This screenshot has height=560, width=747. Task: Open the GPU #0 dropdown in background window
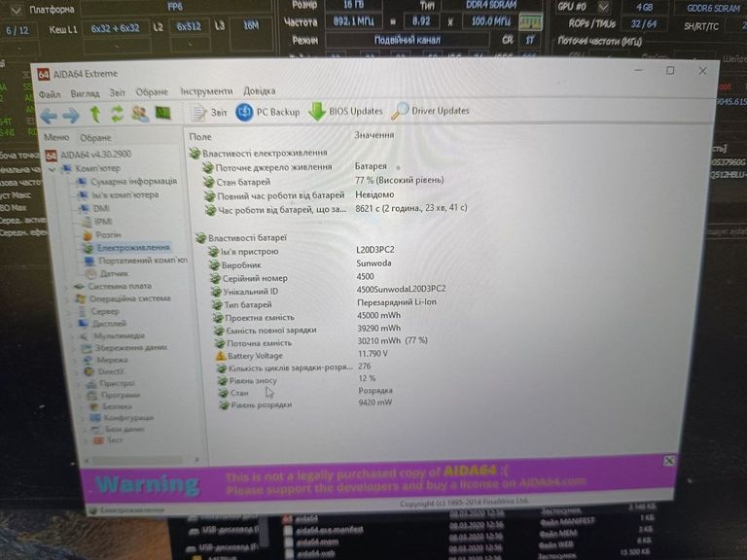(603, 7)
